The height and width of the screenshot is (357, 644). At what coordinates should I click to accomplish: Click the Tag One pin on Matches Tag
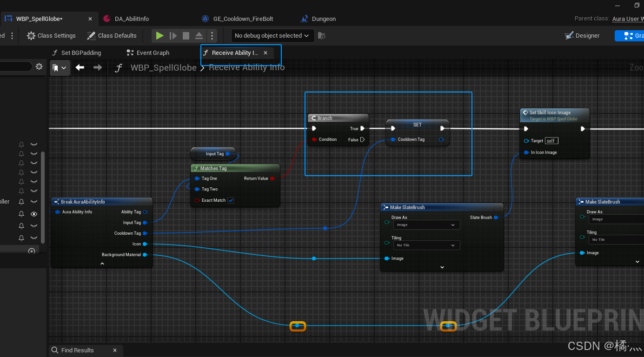coord(198,178)
